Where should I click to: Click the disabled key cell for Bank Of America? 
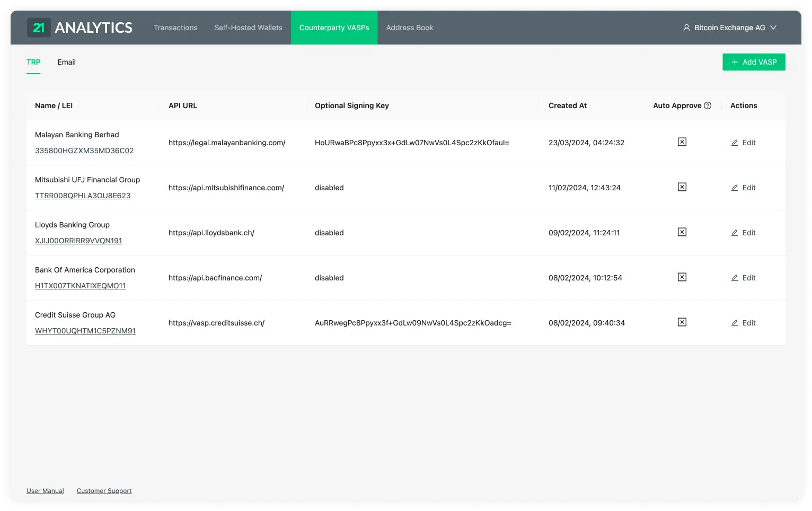coord(329,278)
